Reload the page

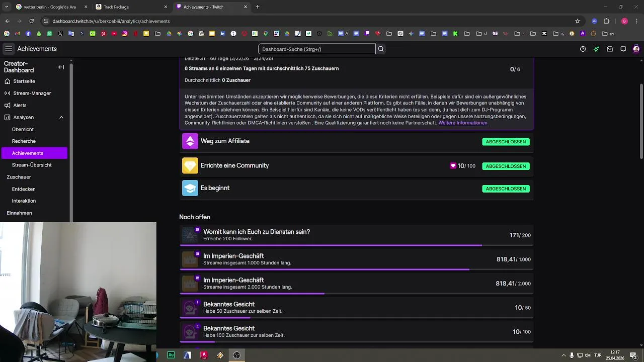pos(31,21)
